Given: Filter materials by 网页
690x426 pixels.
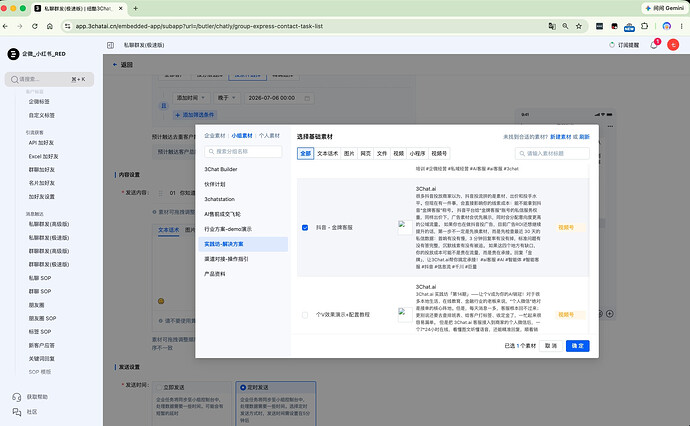Looking at the screenshot, I should tap(366, 154).
